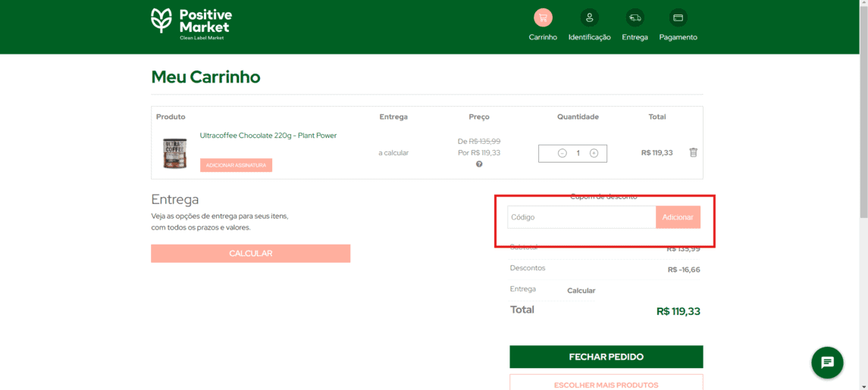868x390 pixels.
Task: Select the Pagamento card step icon
Action: point(678,17)
